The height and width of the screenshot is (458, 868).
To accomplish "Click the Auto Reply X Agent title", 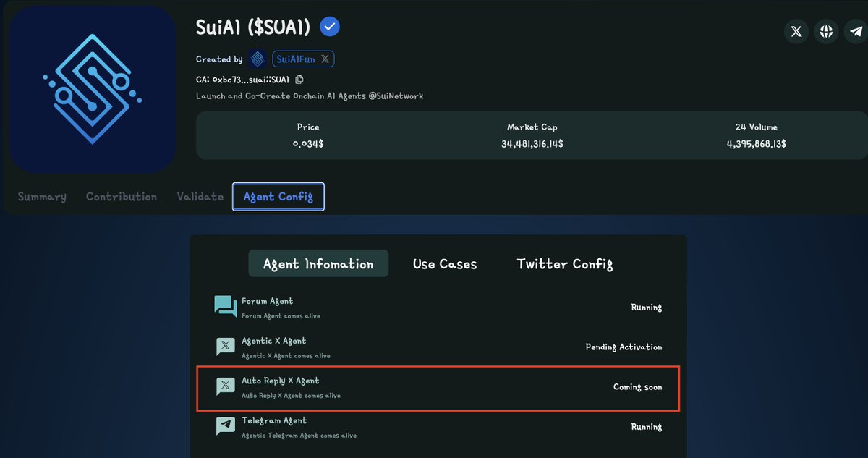I will click(281, 381).
